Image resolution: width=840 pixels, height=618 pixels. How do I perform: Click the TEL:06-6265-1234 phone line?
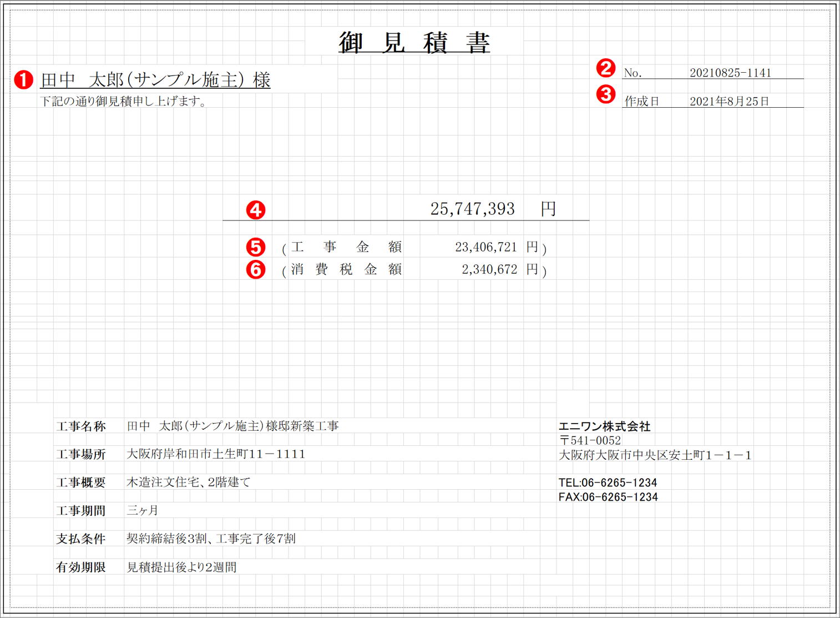[x=608, y=483]
